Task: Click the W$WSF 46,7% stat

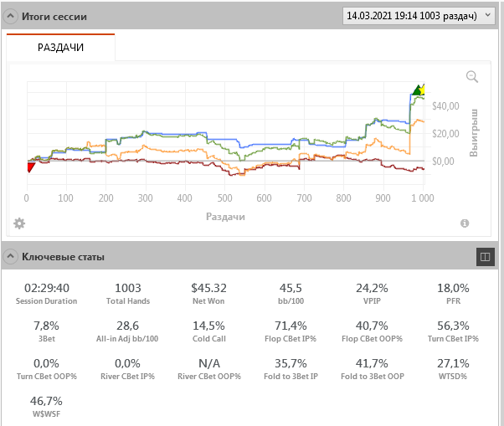Action: 47,402
